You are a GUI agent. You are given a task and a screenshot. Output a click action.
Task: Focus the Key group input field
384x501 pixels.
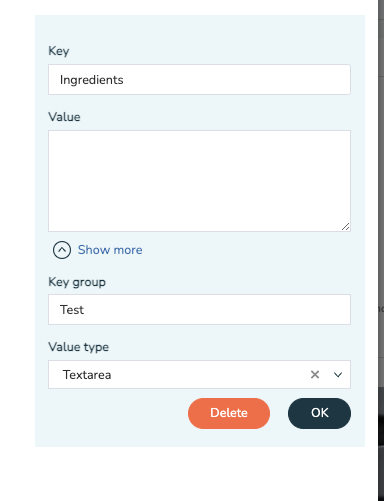tap(199, 310)
